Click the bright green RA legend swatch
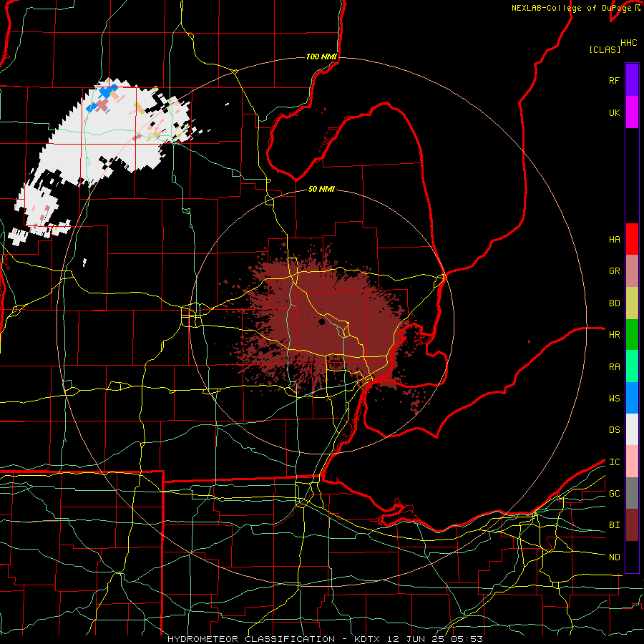 (632, 366)
